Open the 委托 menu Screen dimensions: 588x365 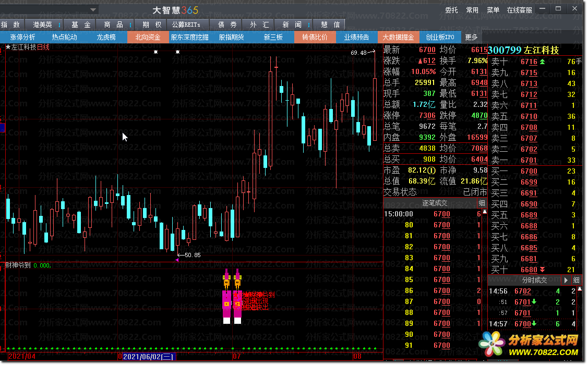pyautogui.click(x=451, y=10)
